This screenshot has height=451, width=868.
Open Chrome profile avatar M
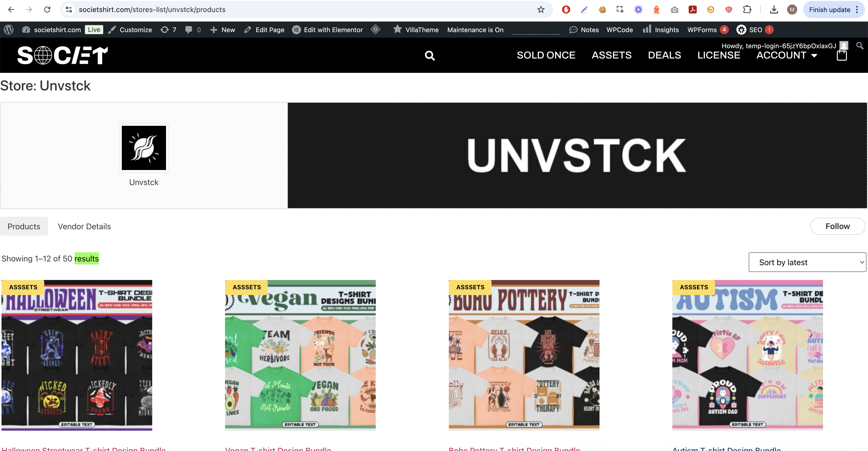792,10
